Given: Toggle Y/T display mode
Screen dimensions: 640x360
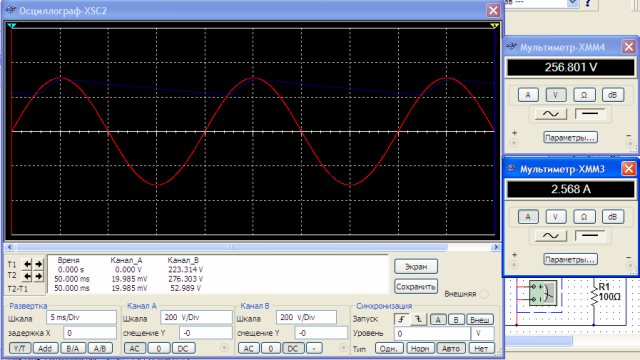Looking at the screenshot, I should pos(19,349).
